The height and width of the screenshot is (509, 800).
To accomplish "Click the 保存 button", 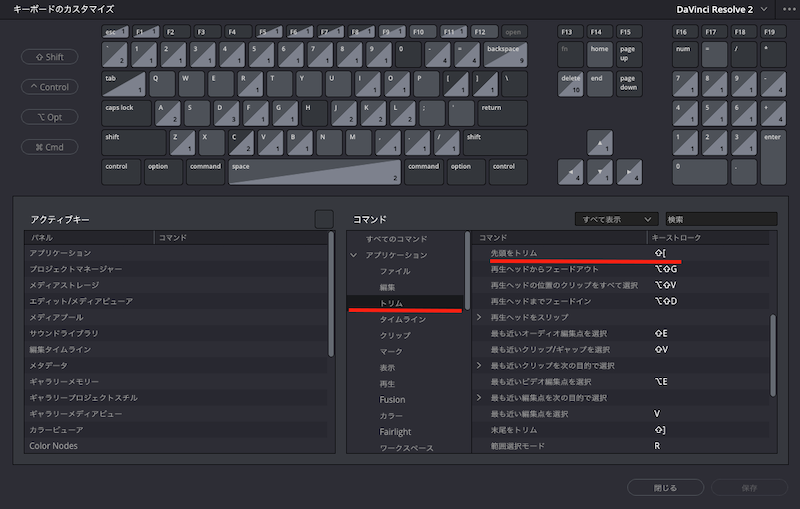I will tap(749, 488).
